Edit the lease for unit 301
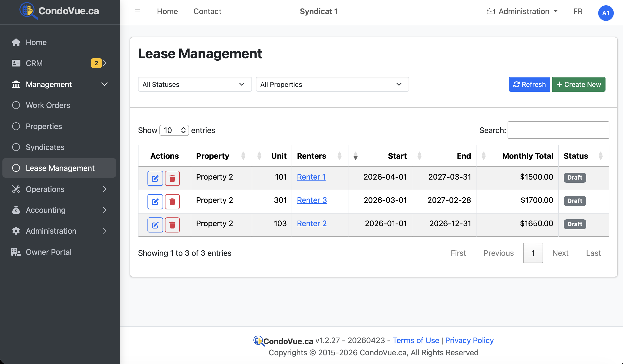This screenshot has height=364, width=623. (155, 201)
